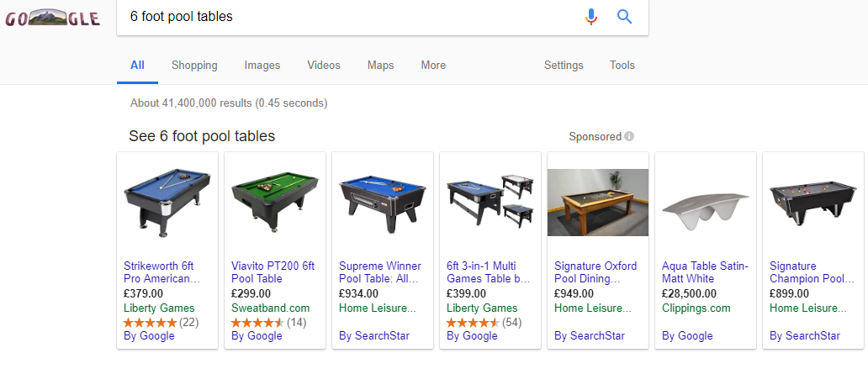Screen dimensions: 868x374
Task: Open the More search options menu
Action: (433, 66)
